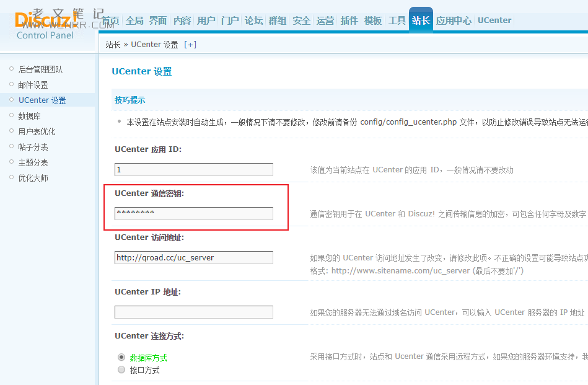This screenshot has height=385, width=588.
Task: Click the 站长 breadcrumb text
Action: pos(113,45)
